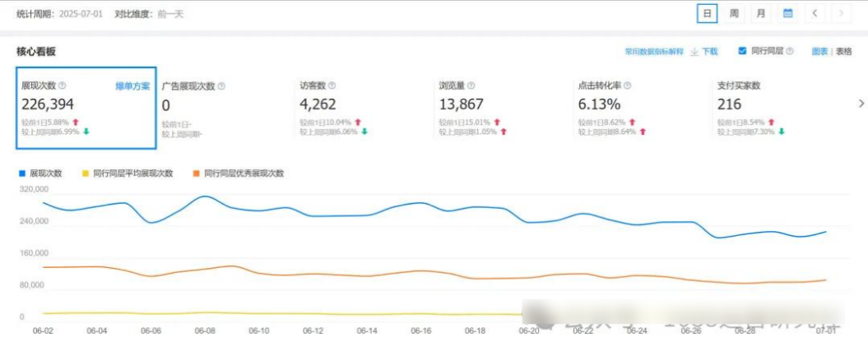
Task: Go to the previous period arrow
Action: pyautogui.click(x=815, y=13)
